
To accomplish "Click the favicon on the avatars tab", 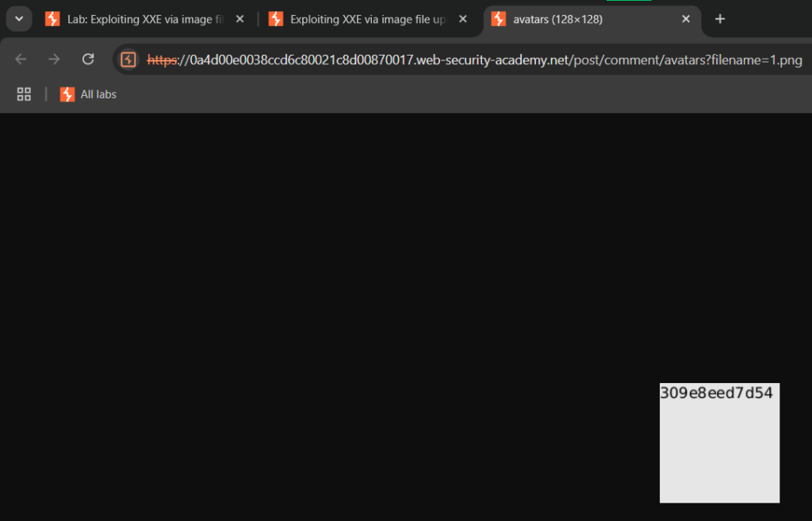I will [498, 19].
